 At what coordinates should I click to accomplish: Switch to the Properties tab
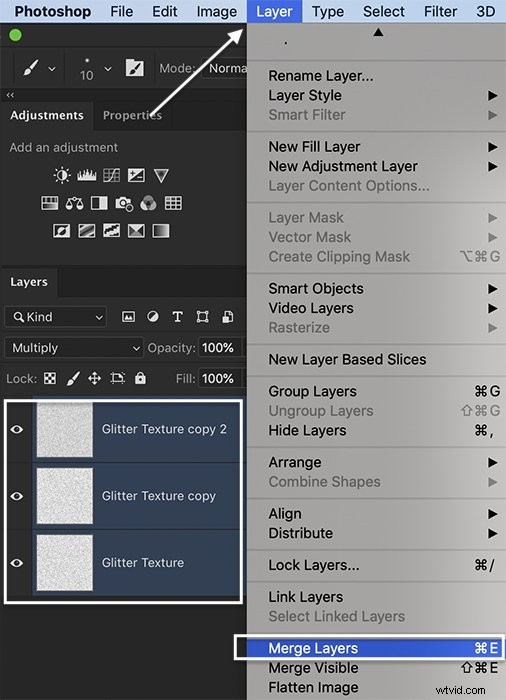point(132,115)
